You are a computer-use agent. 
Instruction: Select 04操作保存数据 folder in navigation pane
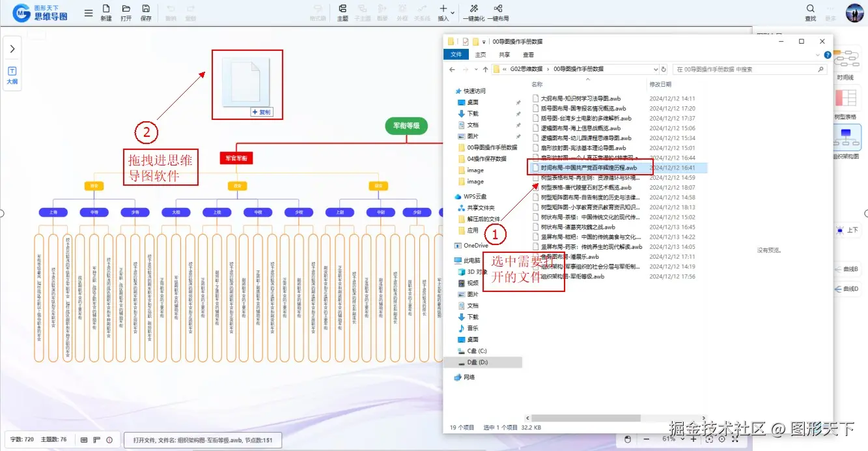click(487, 158)
